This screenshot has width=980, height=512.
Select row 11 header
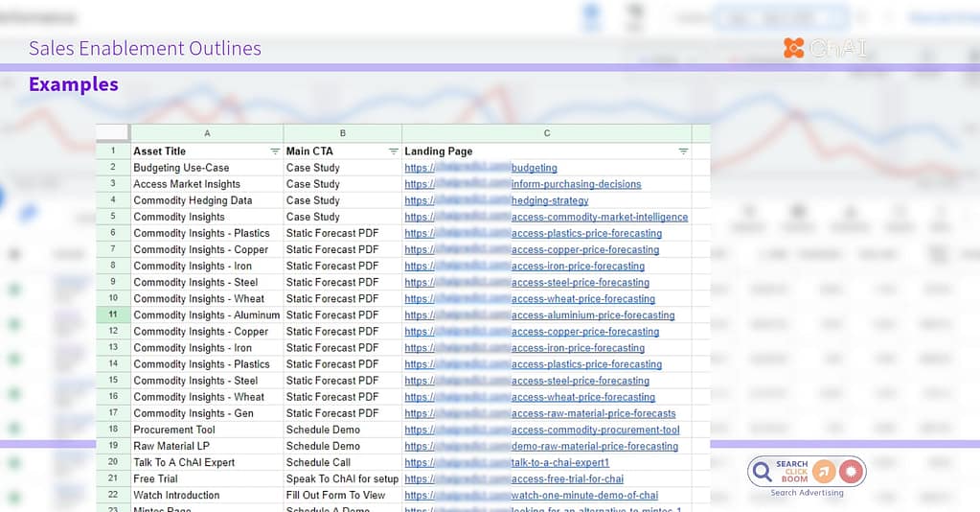113,314
